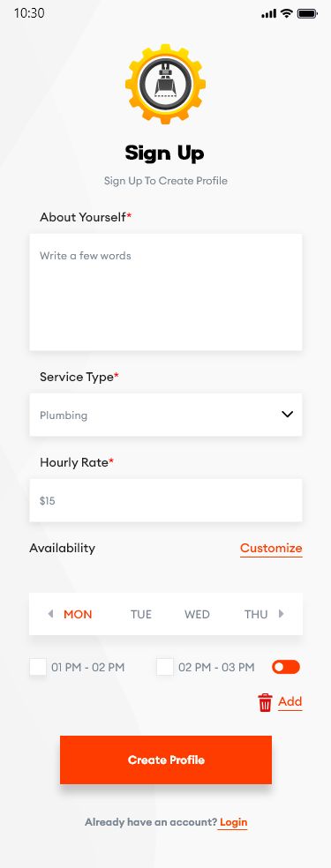The height and width of the screenshot is (868, 331).
Task: Select the TUE day tab
Action: [x=141, y=614]
